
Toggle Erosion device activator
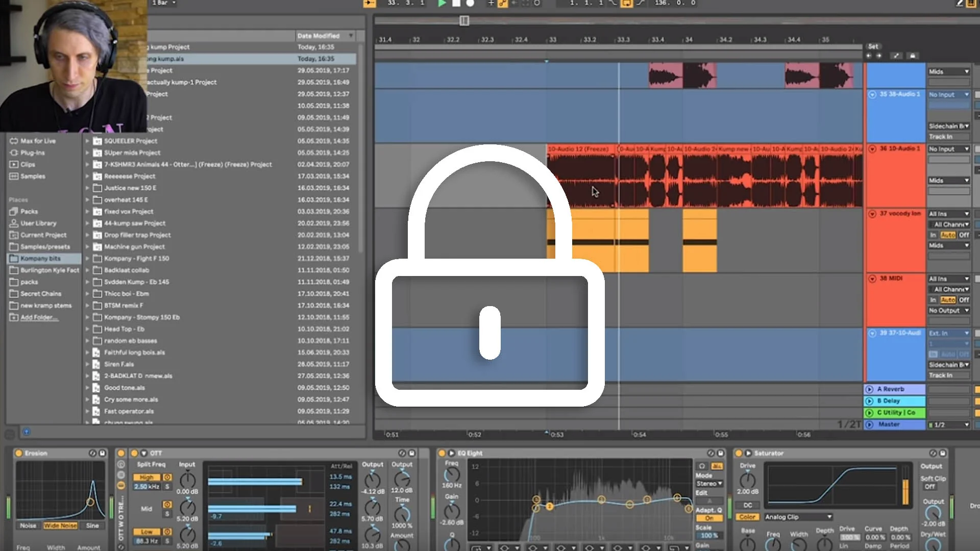pyautogui.click(x=19, y=453)
